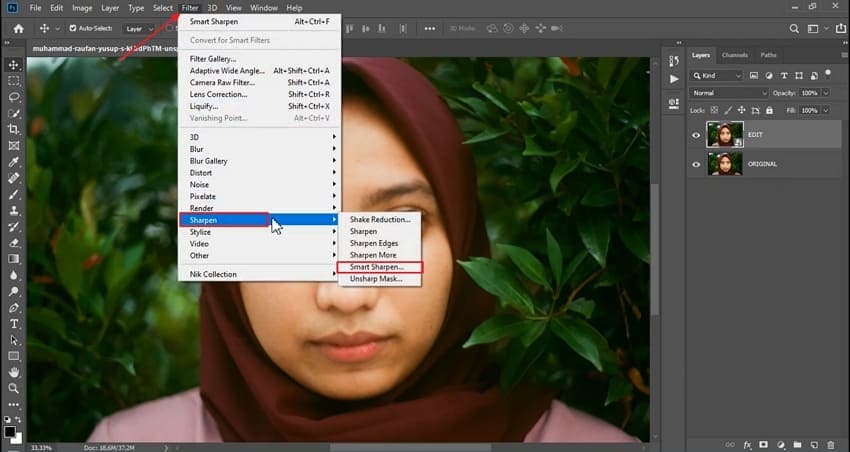Select the Rectangular Marquee tool

coord(14,81)
